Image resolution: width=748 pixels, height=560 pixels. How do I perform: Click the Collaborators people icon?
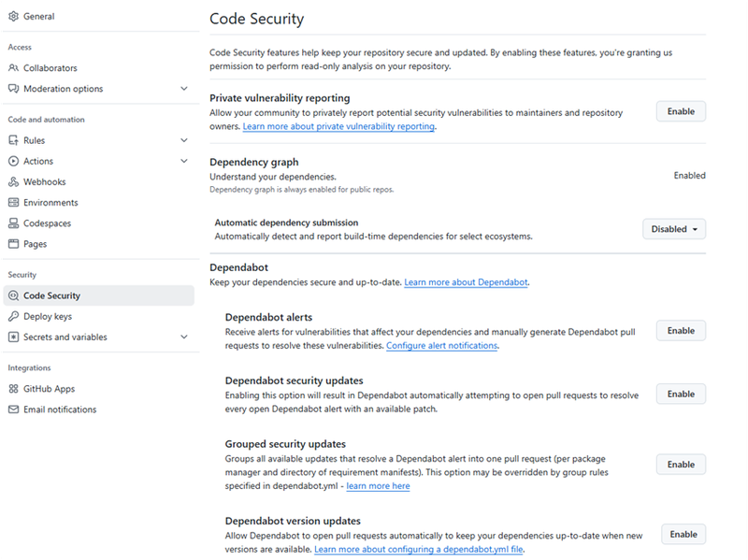tap(14, 68)
